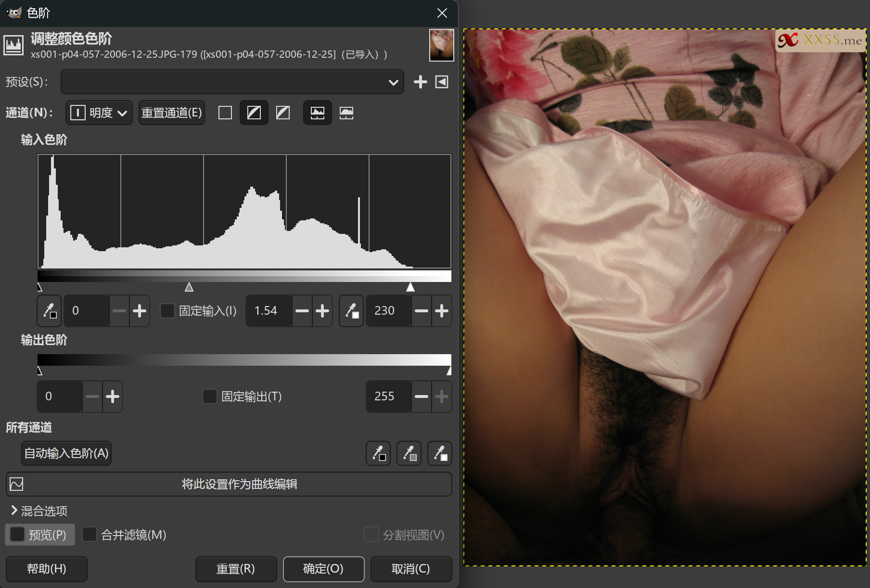Select gray point eyedropper for all channels
Image resolution: width=870 pixels, height=588 pixels.
(x=409, y=453)
